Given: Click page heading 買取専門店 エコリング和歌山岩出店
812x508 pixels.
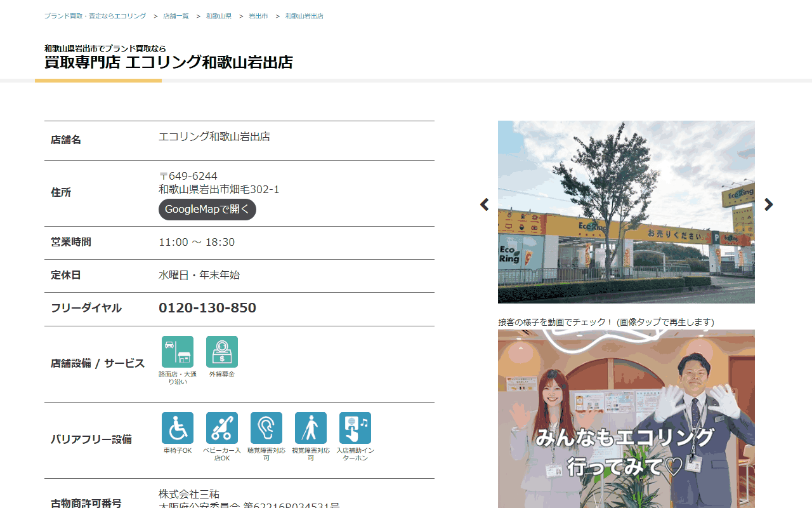Looking at the screenshot, I should click(169, 62).
